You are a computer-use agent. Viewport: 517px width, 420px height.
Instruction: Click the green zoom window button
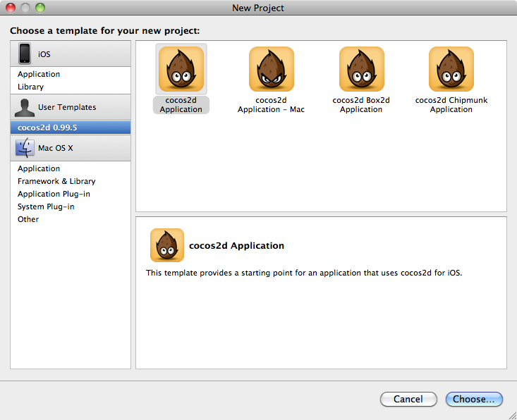tap(40, 8)
